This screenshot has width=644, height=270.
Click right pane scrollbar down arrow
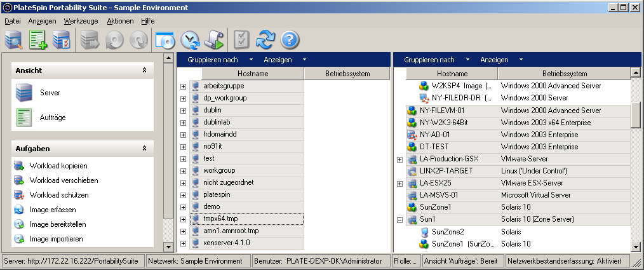pos(635,247)
